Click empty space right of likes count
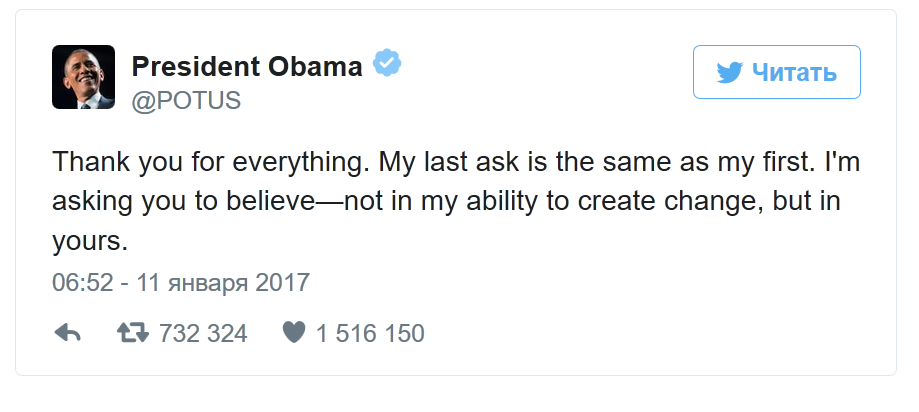 point(650,333)
